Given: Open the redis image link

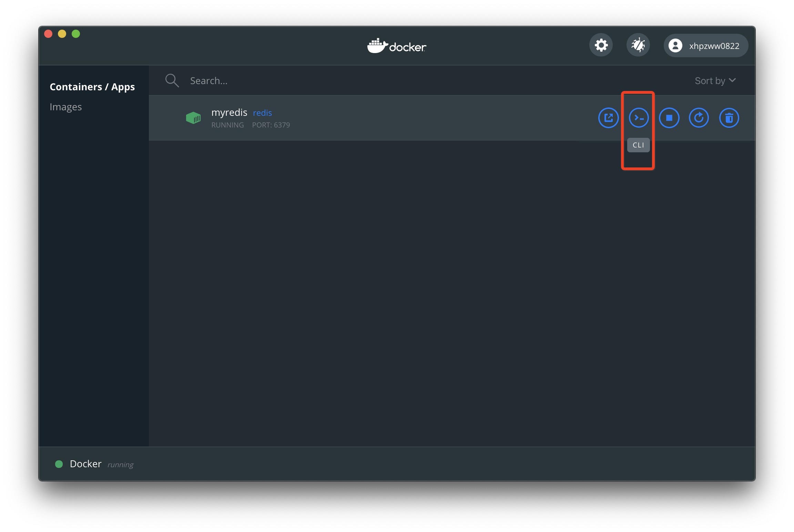Looking at the screenshot, I should point(262,113).
